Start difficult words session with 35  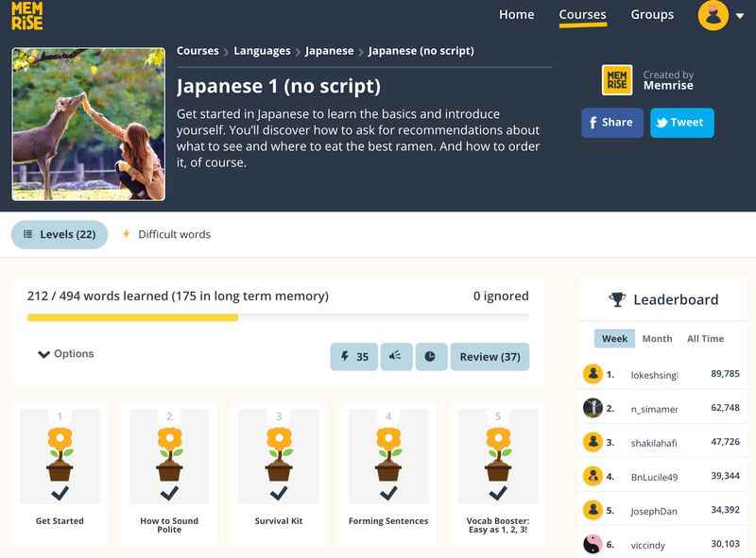click(353, 357)
